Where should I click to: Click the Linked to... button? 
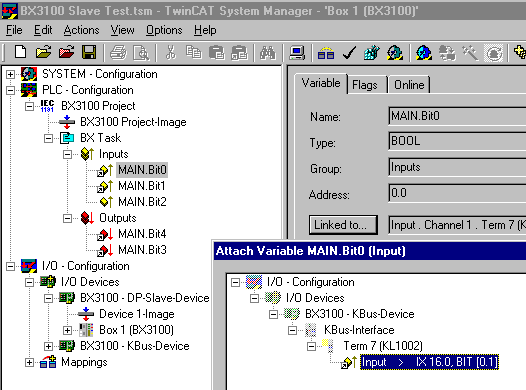click(343, 225)
